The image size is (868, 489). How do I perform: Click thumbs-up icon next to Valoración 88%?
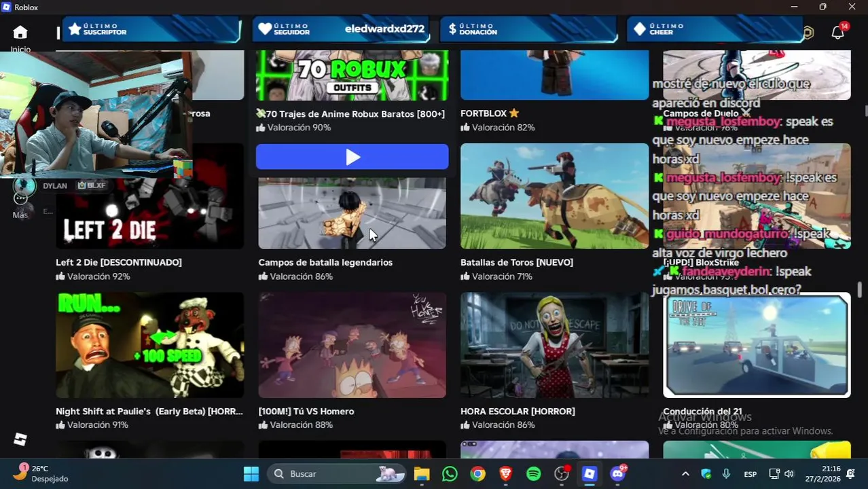pyautogui.click(x=263, y=425)
